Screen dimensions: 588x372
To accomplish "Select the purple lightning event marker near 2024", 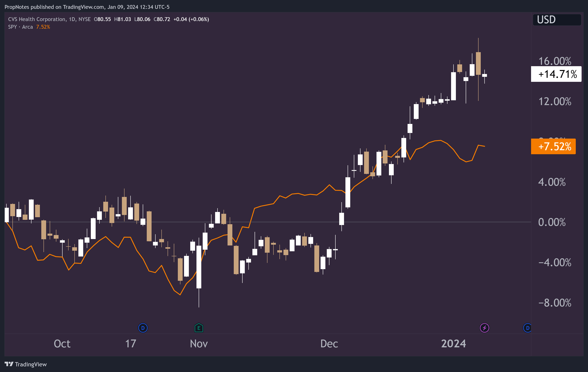I will point(485,328).
